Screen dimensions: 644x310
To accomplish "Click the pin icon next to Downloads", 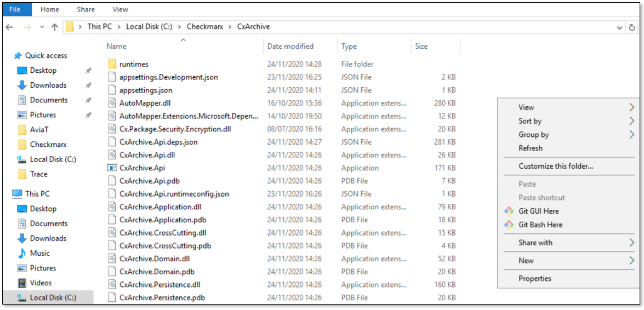I will [88, 85].
